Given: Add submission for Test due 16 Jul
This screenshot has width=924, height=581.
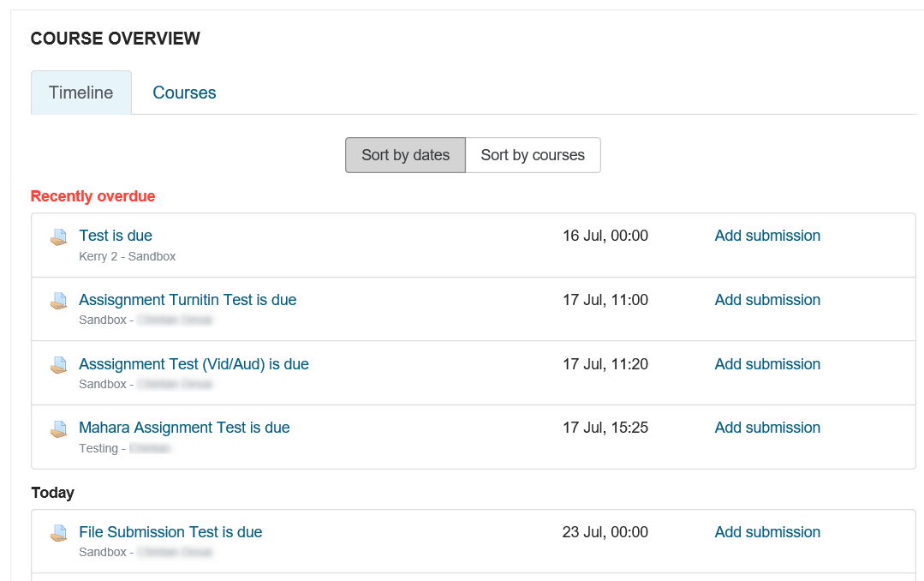Looking at the screenshot, I should (x=767, y=236).
